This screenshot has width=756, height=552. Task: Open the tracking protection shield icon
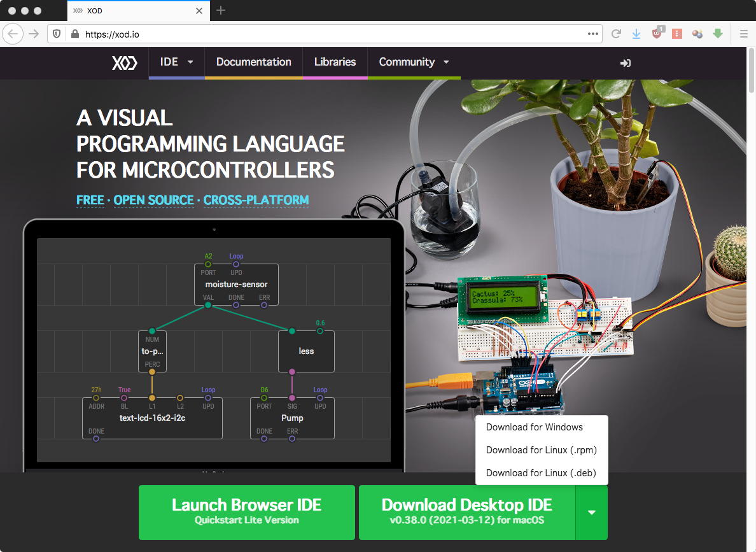(57, 34)
